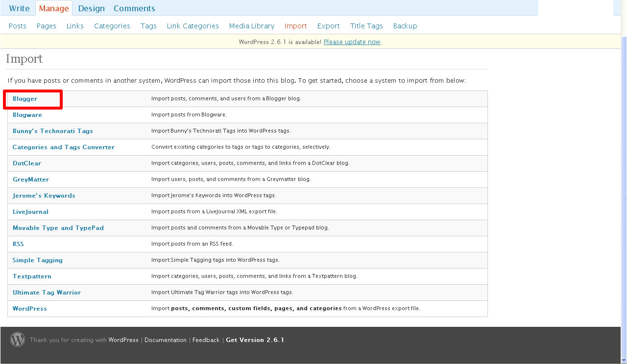Switch to the Design tab

(91, 8)
